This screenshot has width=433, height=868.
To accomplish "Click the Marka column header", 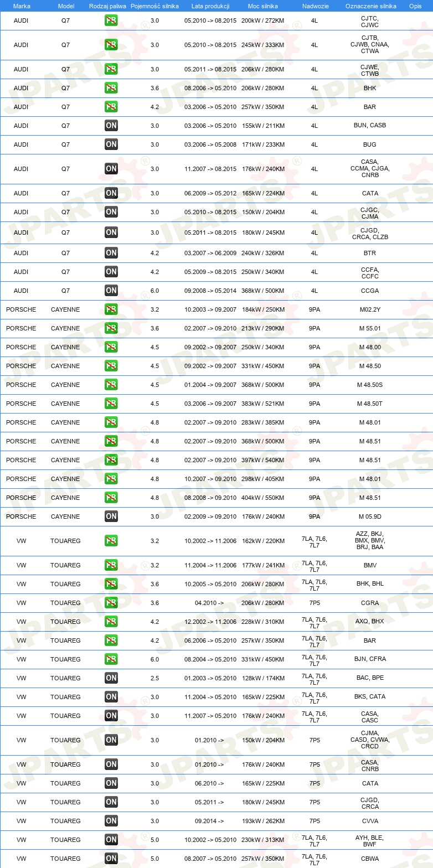I will coord(22,6).
